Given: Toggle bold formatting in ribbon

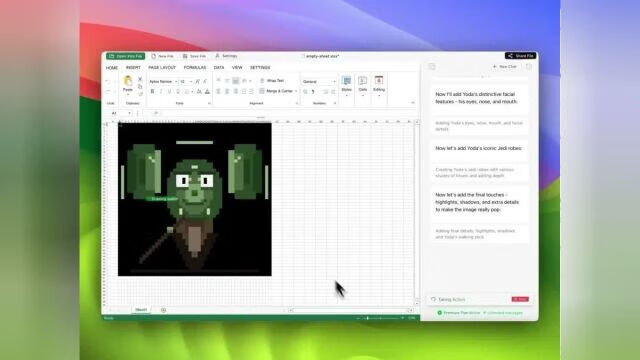Looking at the screenshot, I should pos(152,91).
